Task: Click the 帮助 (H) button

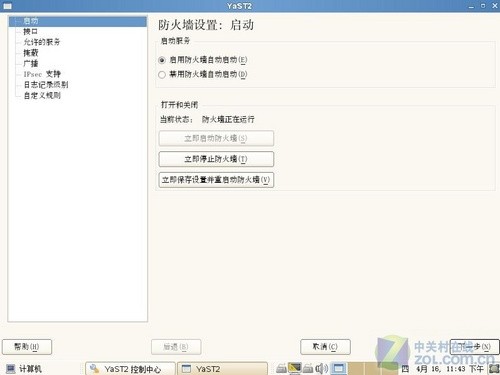Action: (x=27, y=347)
